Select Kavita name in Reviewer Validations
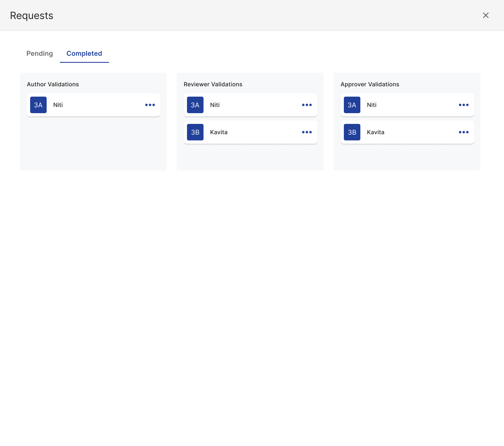 219,132
